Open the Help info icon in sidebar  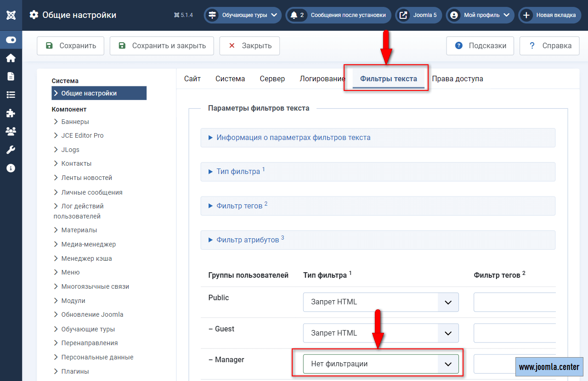(x=11, y=168)
